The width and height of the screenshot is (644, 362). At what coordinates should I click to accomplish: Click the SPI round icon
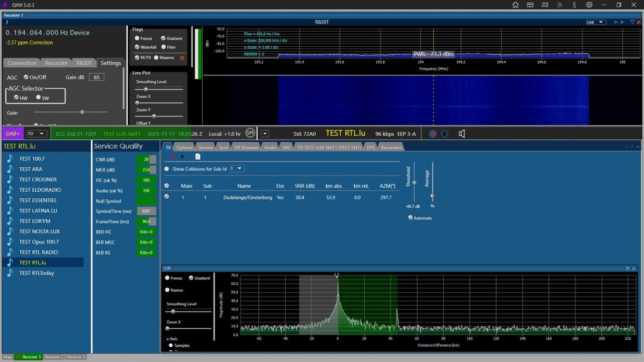coord(250,133)
